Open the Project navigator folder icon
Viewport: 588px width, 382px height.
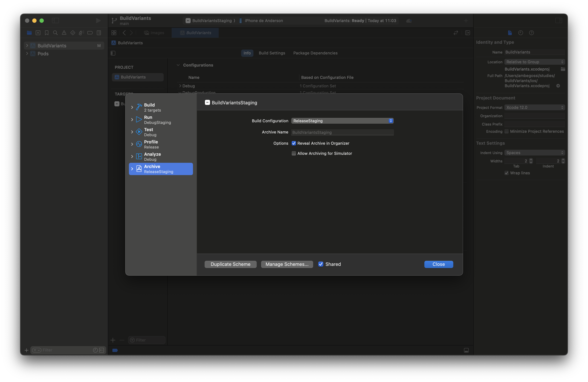click(29, 33)
